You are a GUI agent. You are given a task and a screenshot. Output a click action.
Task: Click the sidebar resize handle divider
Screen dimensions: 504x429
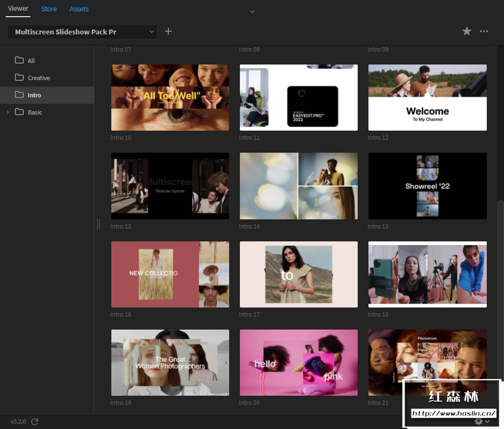[98, 224]
